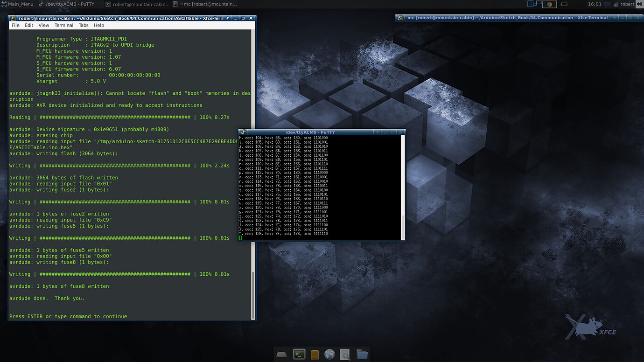Image resolution: width=644 pixels, height=362 pixels.
Task: Click the Xfce-Terminal icon in the window title bar
Action: tap(13, 18)
